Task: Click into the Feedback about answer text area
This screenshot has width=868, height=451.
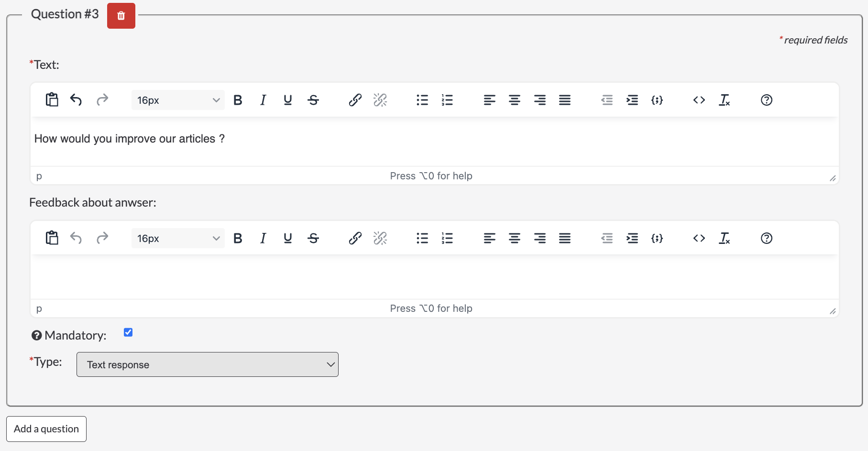Action: coord(435,277)
